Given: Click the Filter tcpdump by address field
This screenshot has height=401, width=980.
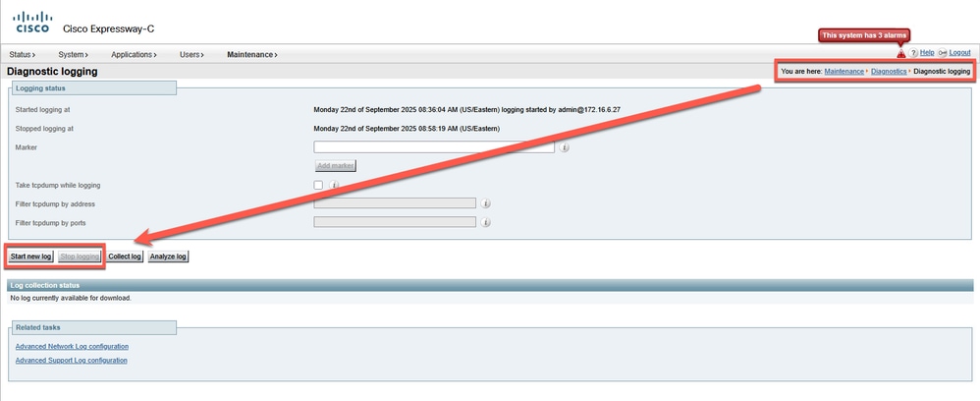Looking at the screenshot, I should coord(395,203).
